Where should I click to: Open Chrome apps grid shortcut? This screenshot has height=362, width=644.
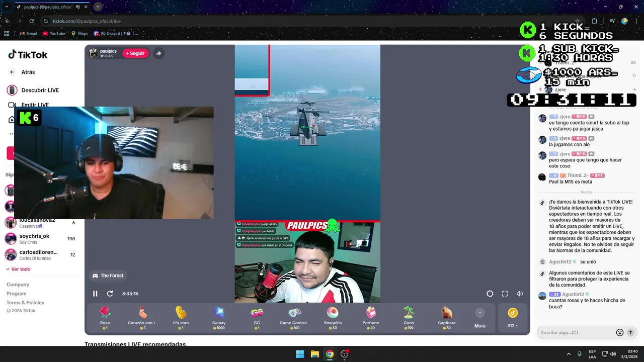pos(7,34)
